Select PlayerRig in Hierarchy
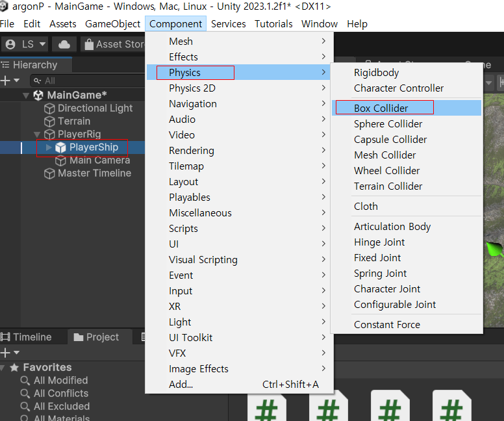Image resolution: width=504 pixels, height=421 pixels. [79, 134]
